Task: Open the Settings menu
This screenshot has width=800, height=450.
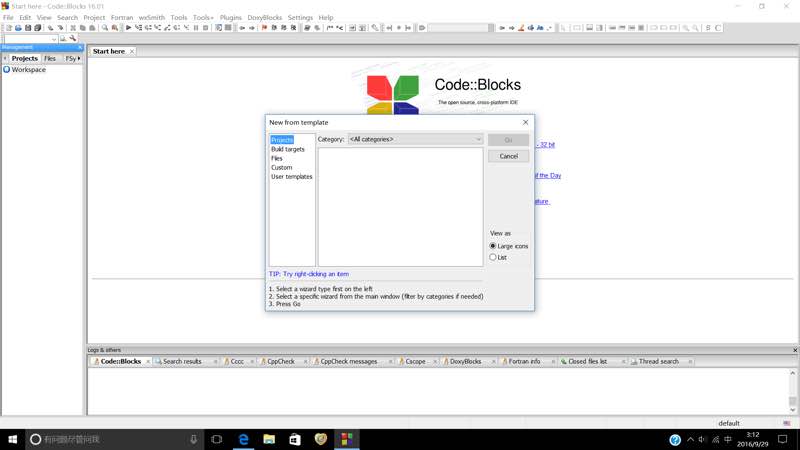Action: (x=300, y=17)
